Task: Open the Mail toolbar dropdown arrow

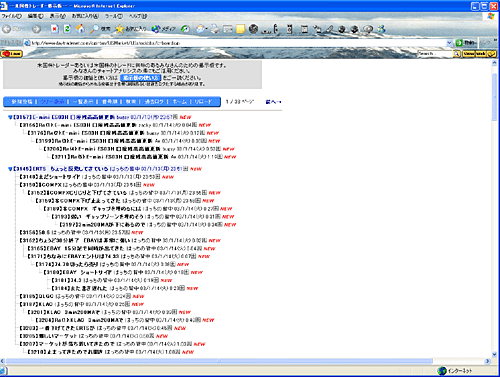Action: (x=206, y=29)
